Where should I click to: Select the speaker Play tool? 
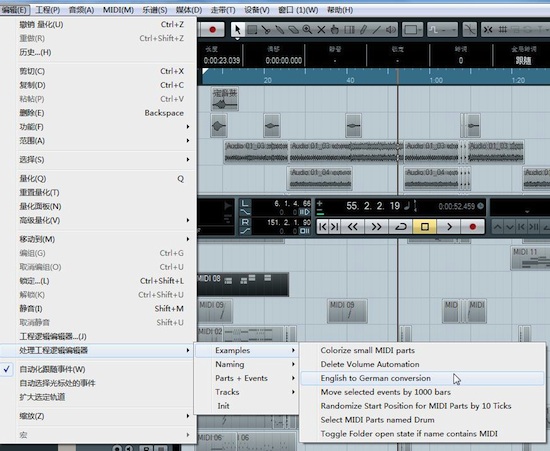click(x=390, y=30)
